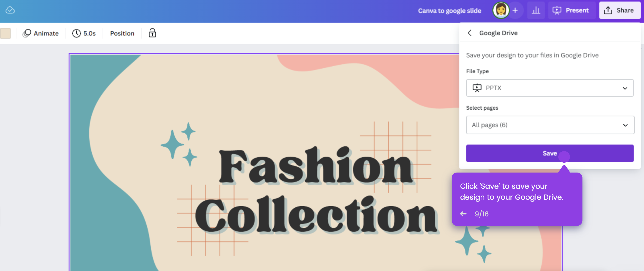Expand the All pages (6) dropdown

[550, 125]
